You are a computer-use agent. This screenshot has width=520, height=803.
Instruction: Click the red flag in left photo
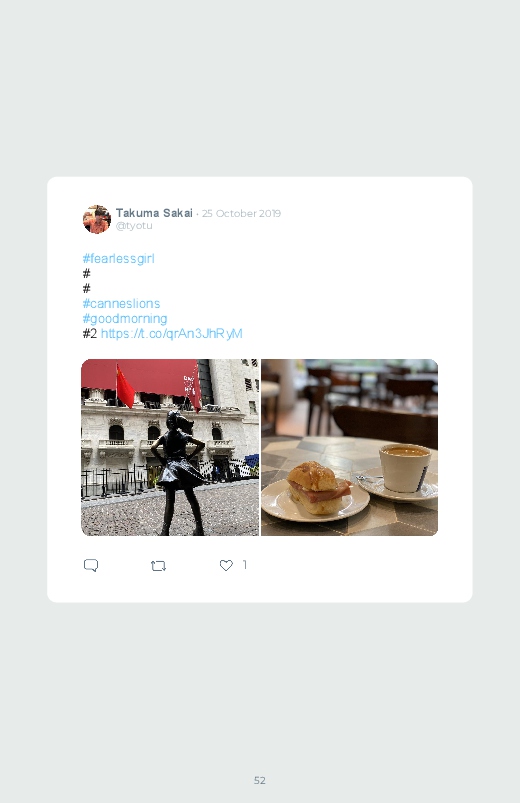[124, 386]
